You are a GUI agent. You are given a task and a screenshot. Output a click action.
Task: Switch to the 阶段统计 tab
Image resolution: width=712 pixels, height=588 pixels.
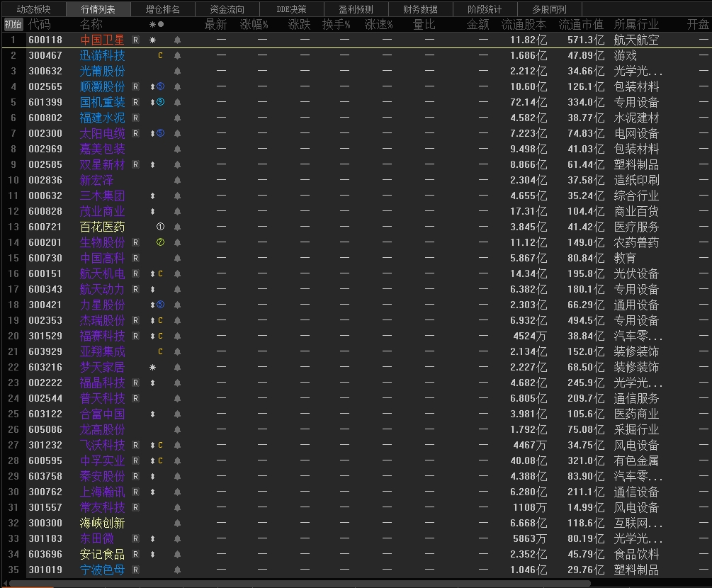click(485, 9)
